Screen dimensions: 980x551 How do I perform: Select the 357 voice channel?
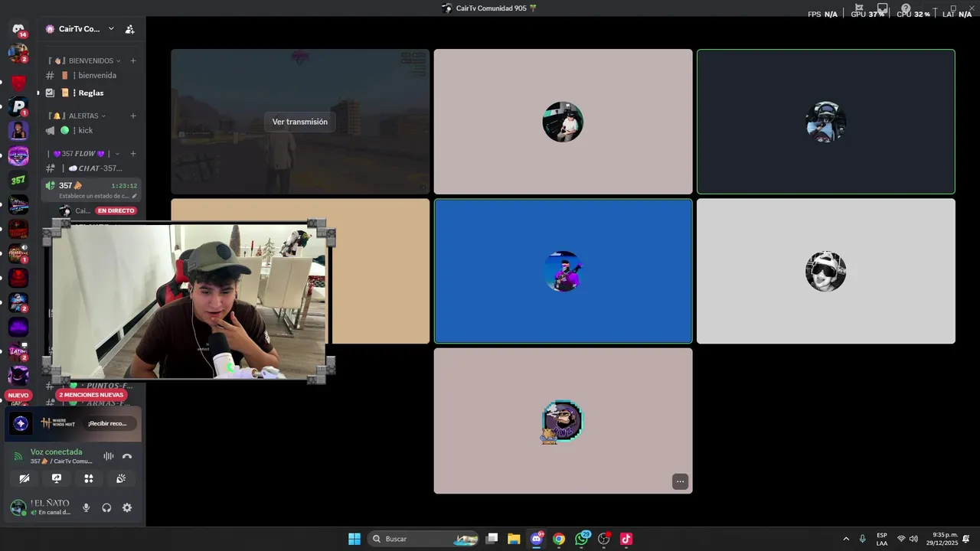90,190
